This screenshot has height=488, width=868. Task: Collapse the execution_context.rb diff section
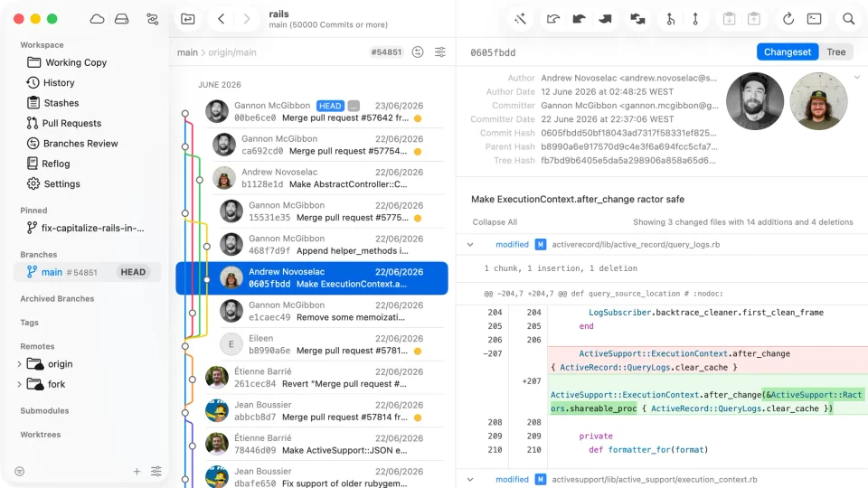coord(470,480)
